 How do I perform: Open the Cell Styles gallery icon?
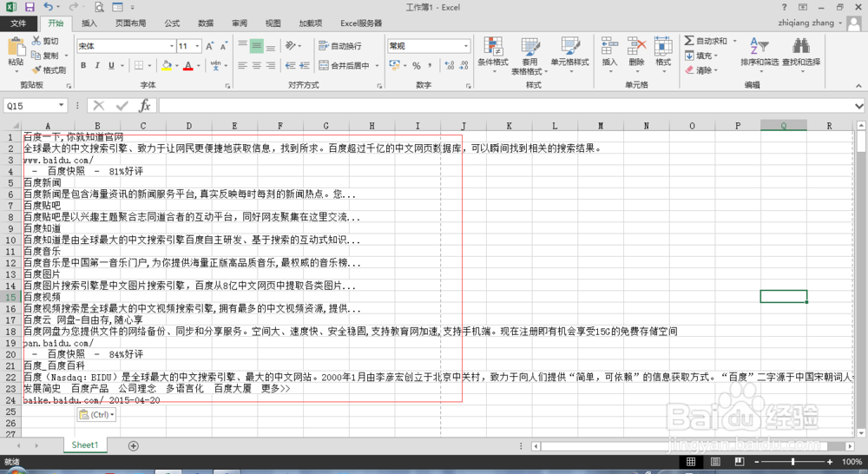point(569,47)
